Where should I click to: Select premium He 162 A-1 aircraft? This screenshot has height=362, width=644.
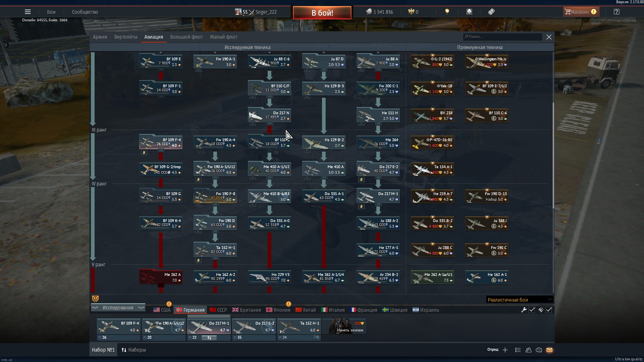(487, 277)
